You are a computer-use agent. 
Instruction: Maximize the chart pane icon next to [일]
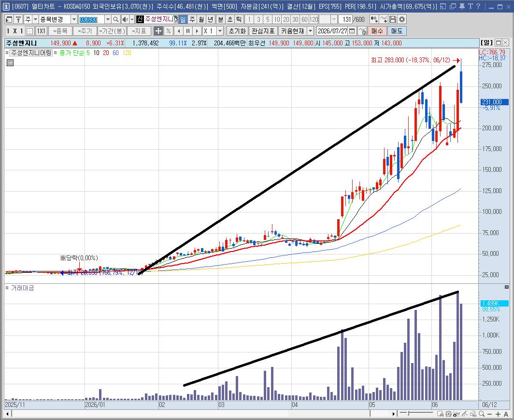pyautogui.click(x=498, y=42)
